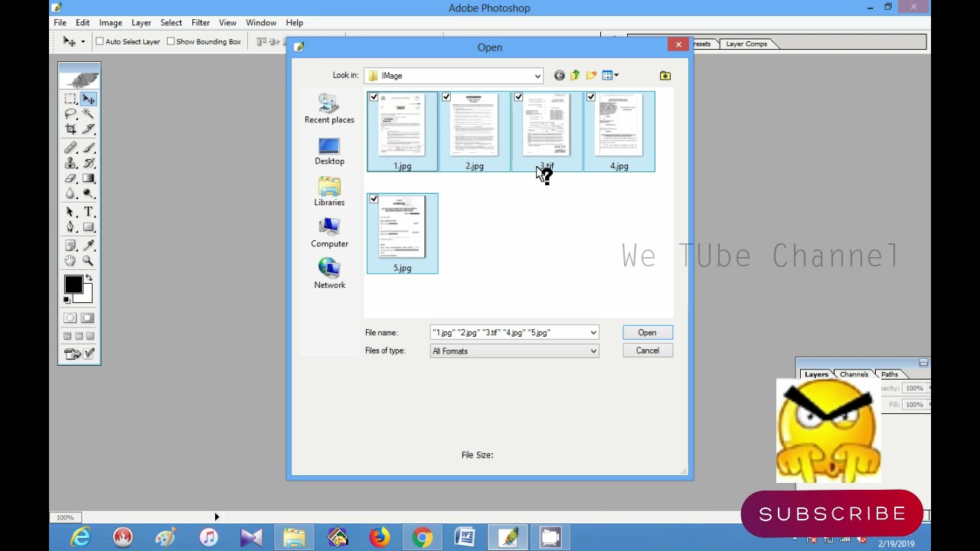Reset default foreground and background colors
Viewport: 980px width, 551px height.
(x=67, y=299)
